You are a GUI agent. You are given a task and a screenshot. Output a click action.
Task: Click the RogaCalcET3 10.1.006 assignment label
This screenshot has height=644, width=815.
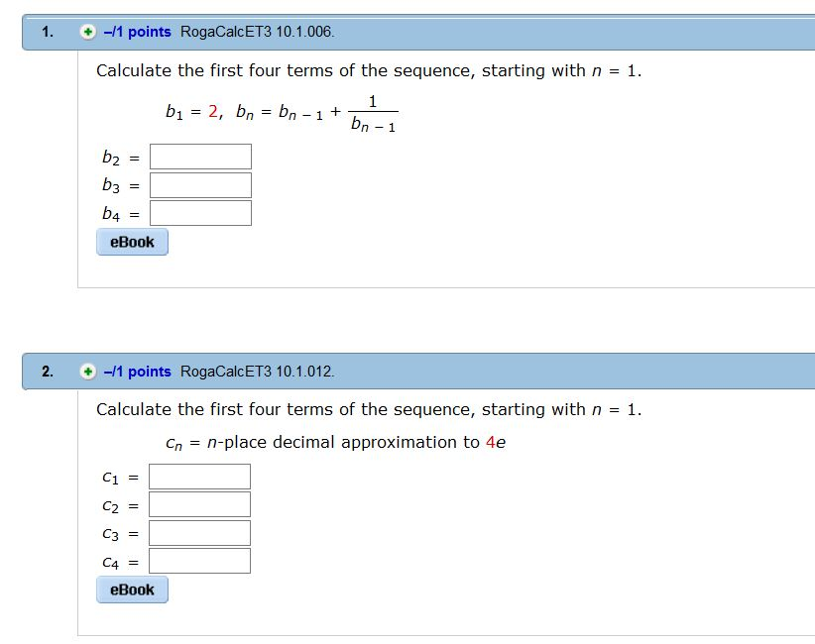pyautogui.click(x=254, y=31)
